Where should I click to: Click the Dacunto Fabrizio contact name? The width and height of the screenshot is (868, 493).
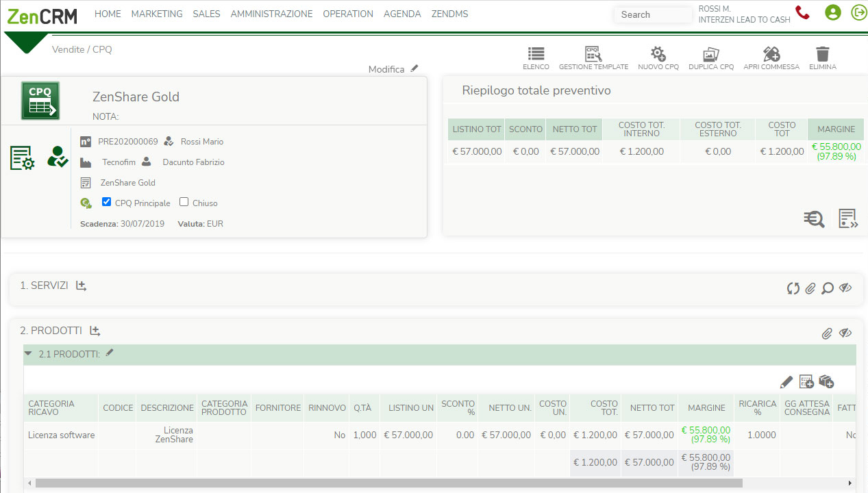pyautogui.click(x=193, y=162)
